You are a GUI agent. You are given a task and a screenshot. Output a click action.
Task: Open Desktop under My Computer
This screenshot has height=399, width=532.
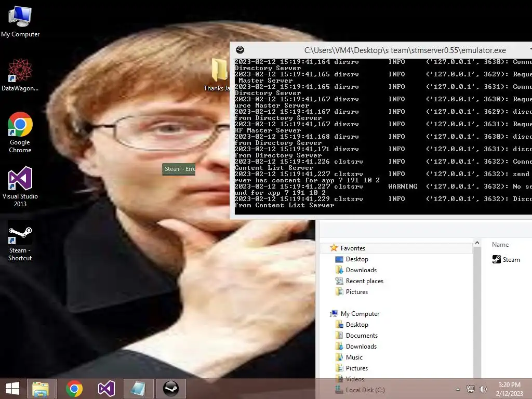357,325
